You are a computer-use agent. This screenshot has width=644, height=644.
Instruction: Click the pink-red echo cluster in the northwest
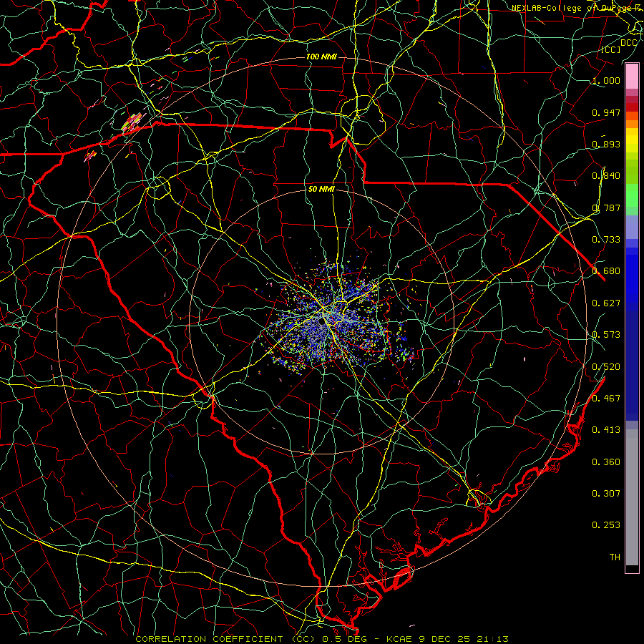point(133,122)
